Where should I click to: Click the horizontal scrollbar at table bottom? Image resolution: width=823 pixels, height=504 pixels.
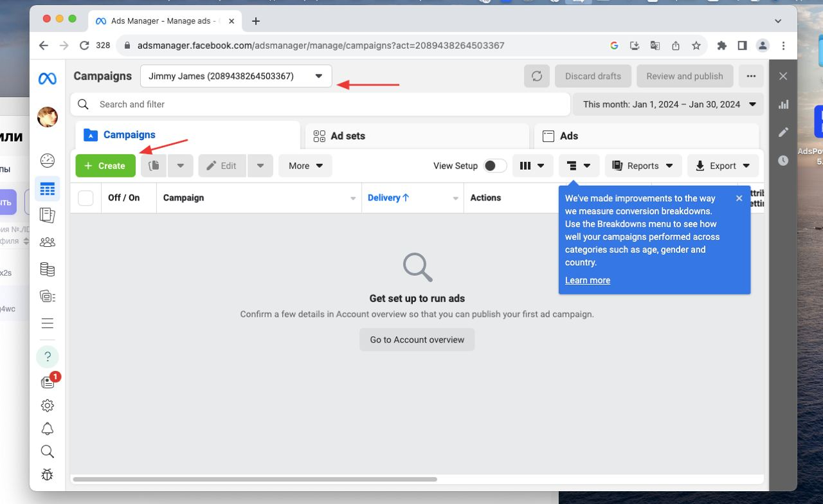tap(255, 479)
